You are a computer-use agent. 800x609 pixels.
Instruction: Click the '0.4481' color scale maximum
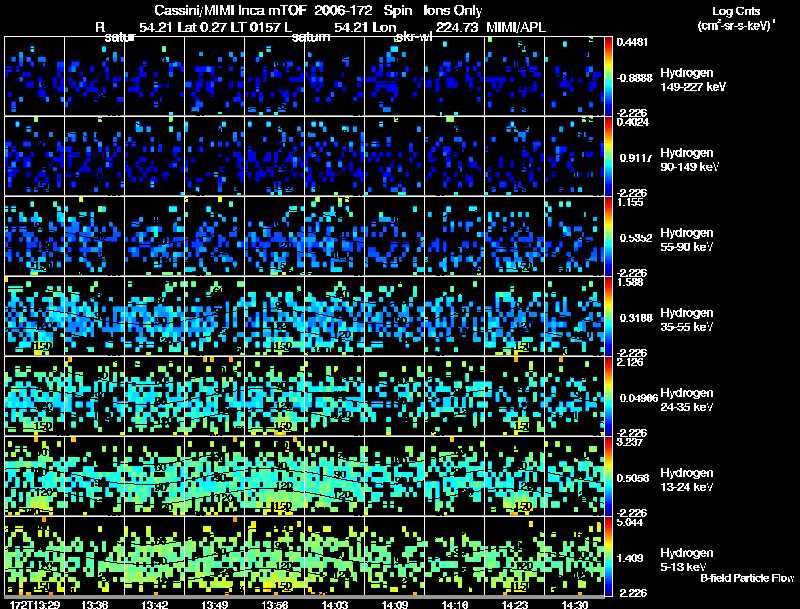point(632,42)
